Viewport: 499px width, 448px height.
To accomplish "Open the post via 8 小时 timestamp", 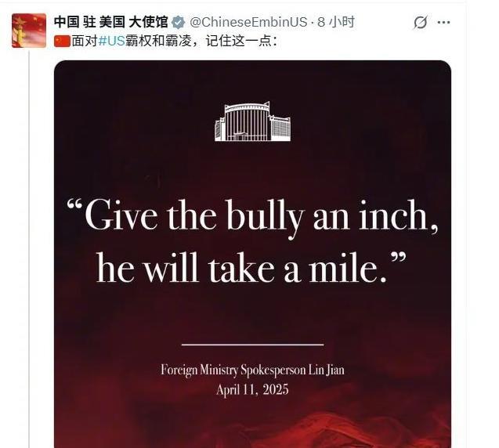I will [336, 22].
